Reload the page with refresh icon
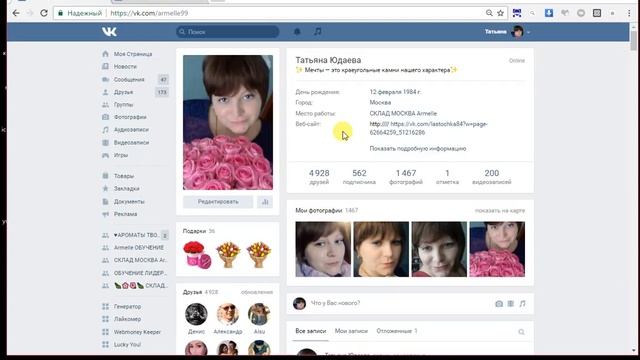 click(44, 13)
